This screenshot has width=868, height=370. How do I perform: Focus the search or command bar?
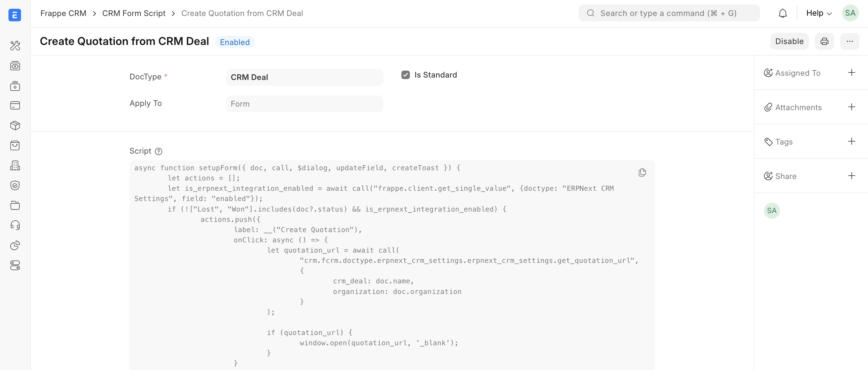point(669,13)
